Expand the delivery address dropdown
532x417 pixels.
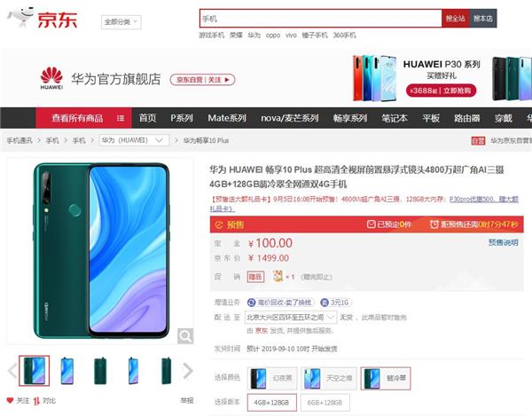tap(291, 317)
